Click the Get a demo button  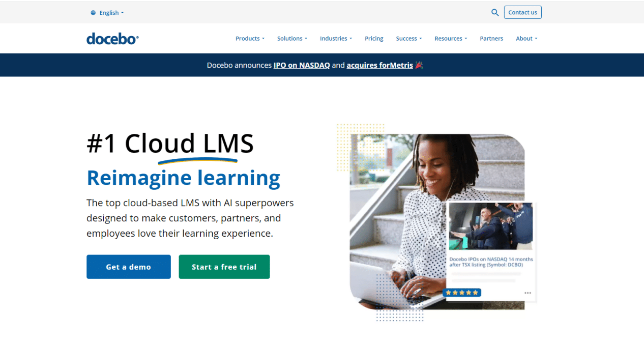128,267
